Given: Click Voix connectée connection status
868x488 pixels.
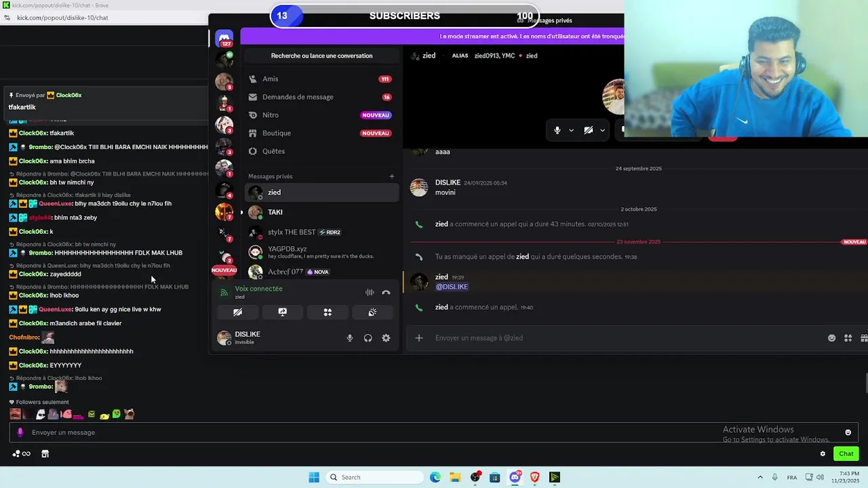Looking at the screenshot, I should 258,289.
